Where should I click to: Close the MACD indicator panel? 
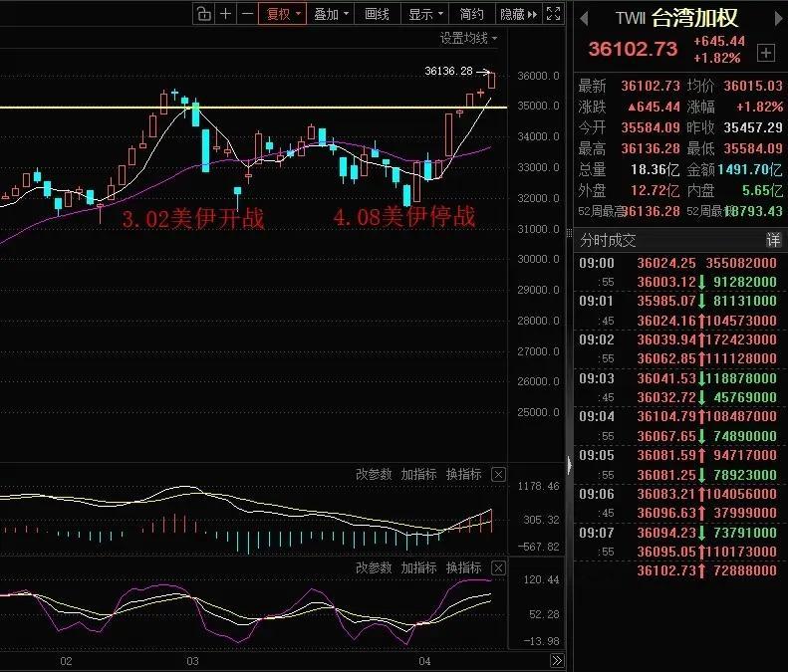(x=498, y=474)
